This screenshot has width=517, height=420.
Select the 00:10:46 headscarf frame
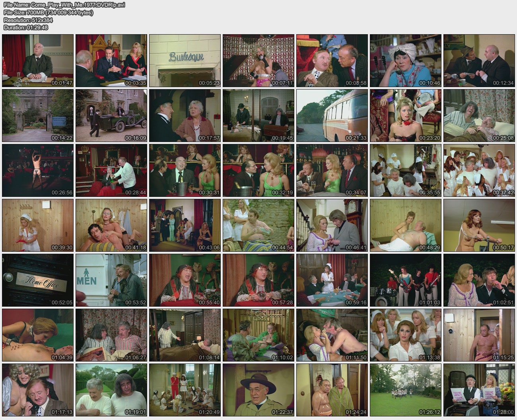point(405,60)
